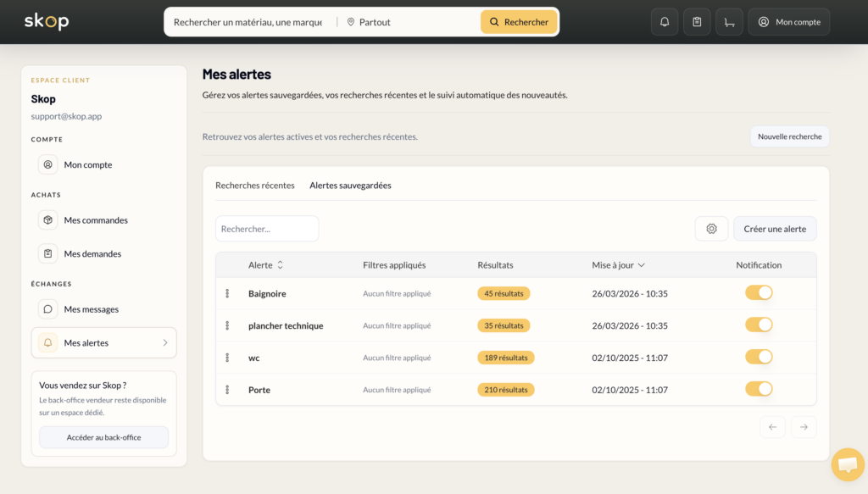The image size is (868, 494).
Task: Toggle notification for the wc alert
Action: pyautogui.click(x=759, y=356)
